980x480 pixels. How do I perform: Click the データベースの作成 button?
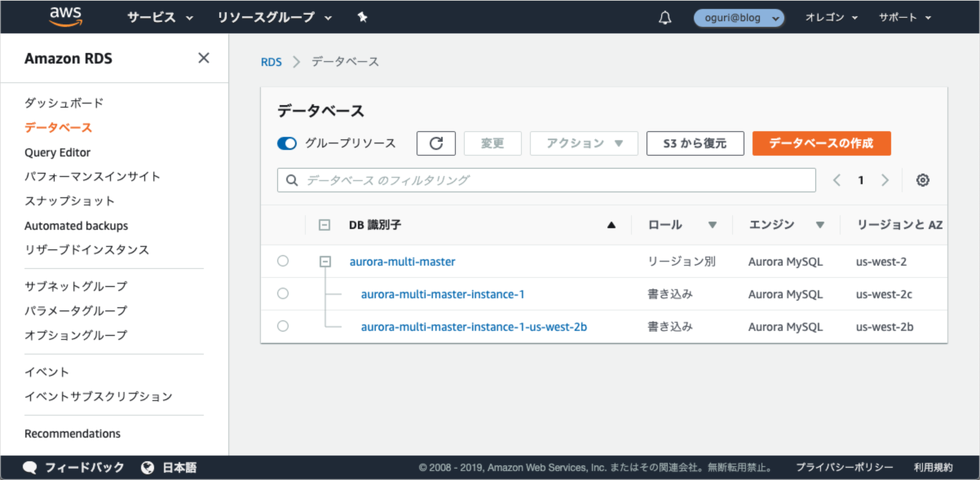[822, 143]
